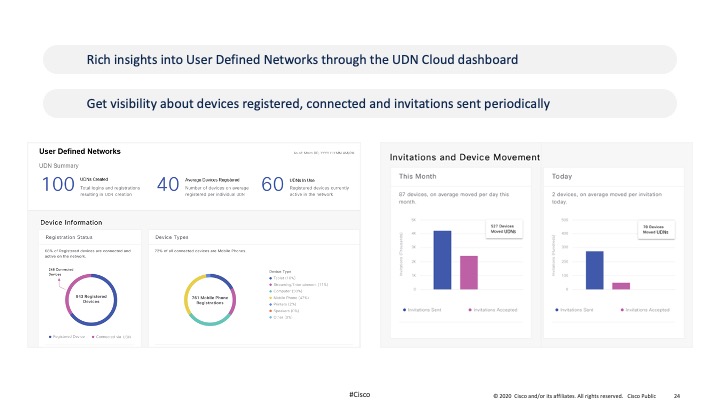720x405 pixels.
Task: Click the Tablet legend dot in Device Types
Action: pos(271,277)
